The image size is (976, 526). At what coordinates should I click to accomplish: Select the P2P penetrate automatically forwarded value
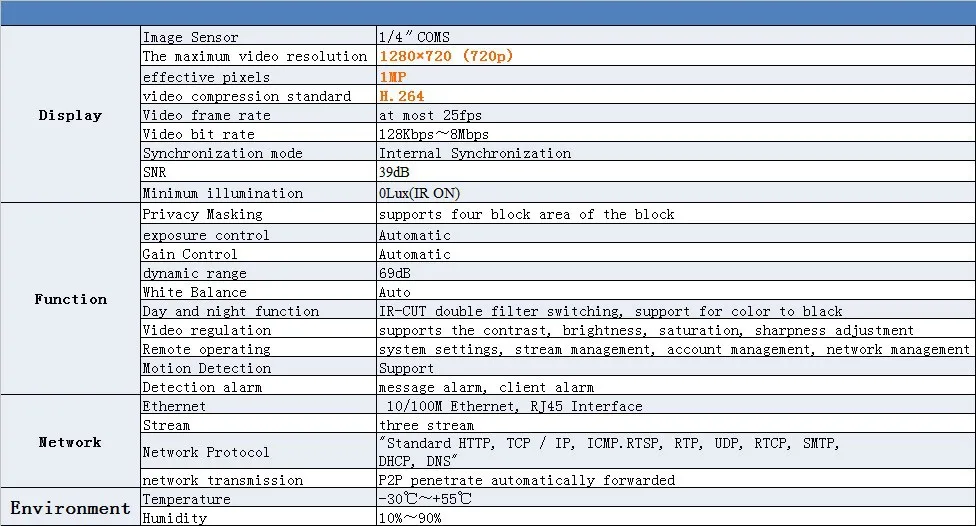(527, 480)
